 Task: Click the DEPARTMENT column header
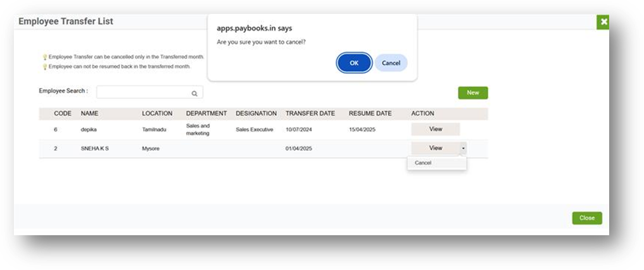coord(206,113)
